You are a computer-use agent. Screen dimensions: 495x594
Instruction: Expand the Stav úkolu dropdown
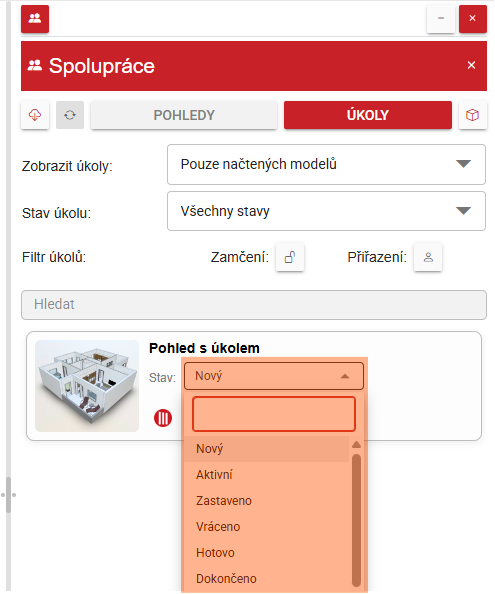click(326, 211)
